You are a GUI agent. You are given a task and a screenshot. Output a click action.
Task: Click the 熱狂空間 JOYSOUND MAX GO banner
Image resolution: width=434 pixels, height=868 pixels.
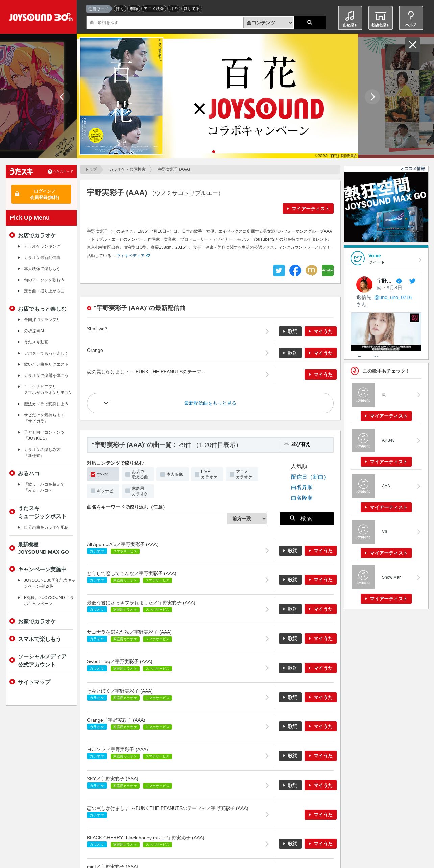coord(386,207)
